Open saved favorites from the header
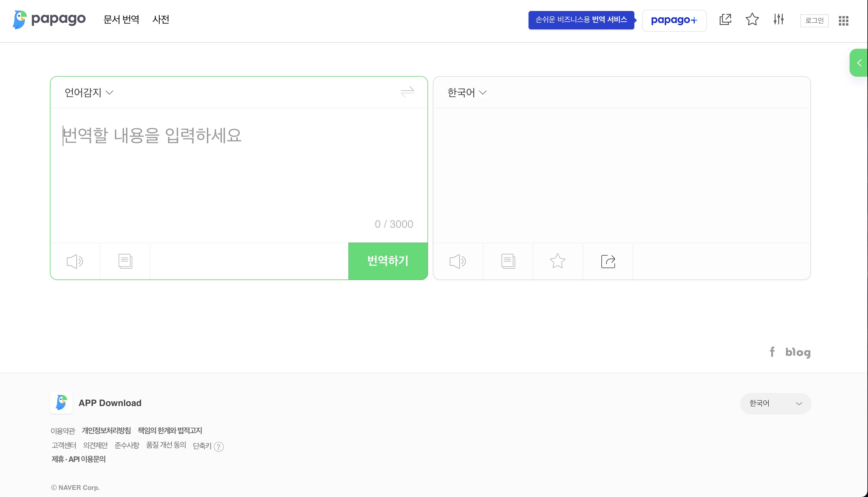The height and width of the screenshot is (497, 868). pyautogui.click(x=752, y=20)
